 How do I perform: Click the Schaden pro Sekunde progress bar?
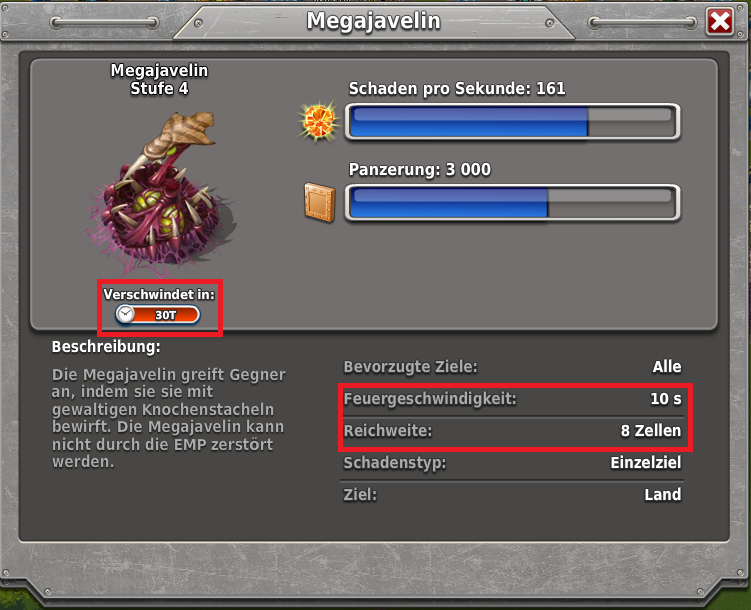point(512,122)
